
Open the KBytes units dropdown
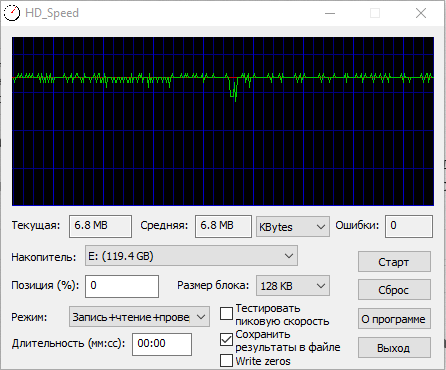tap(293, 227)
